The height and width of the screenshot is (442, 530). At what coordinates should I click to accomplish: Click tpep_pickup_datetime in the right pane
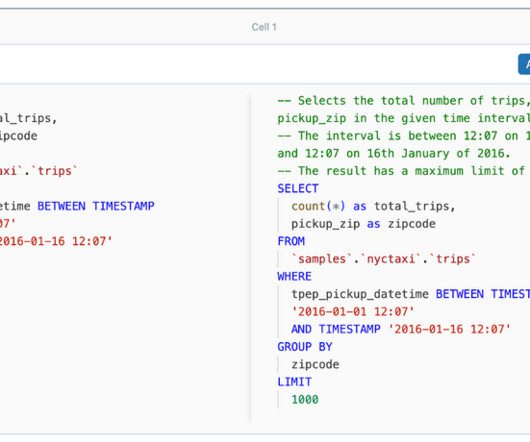click(360, 294)
